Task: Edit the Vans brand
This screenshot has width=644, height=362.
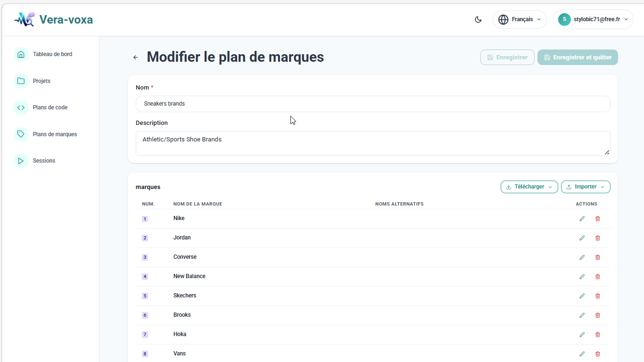Action: coord(582,354)
